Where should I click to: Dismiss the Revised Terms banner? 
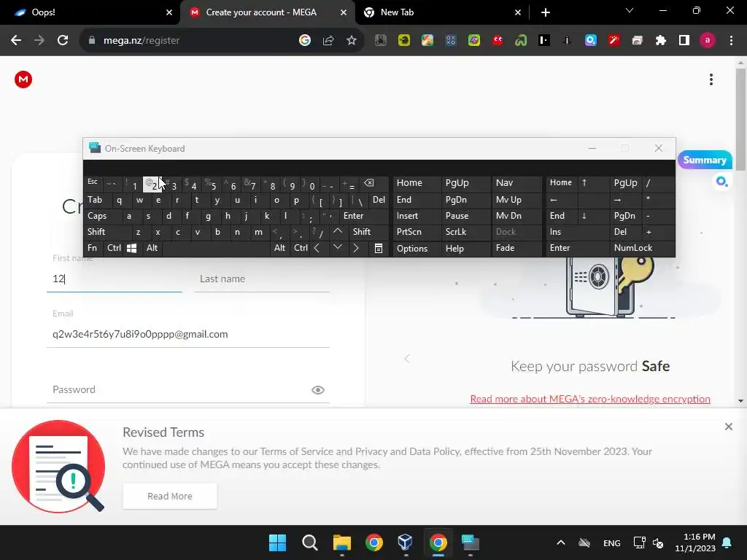tap(729, 427)
